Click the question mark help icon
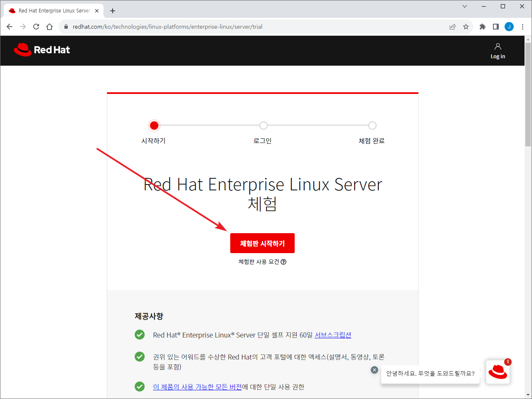The image size is (532, 399). tap(283, 262)
